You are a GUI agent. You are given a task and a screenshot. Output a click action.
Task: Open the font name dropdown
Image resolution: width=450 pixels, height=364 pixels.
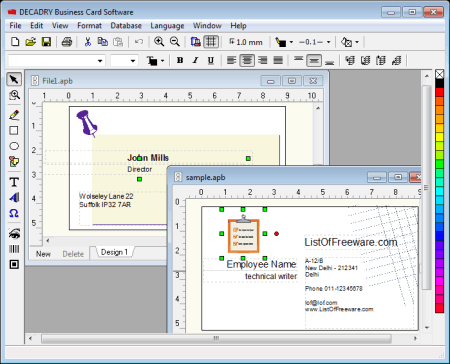(100, 61)
